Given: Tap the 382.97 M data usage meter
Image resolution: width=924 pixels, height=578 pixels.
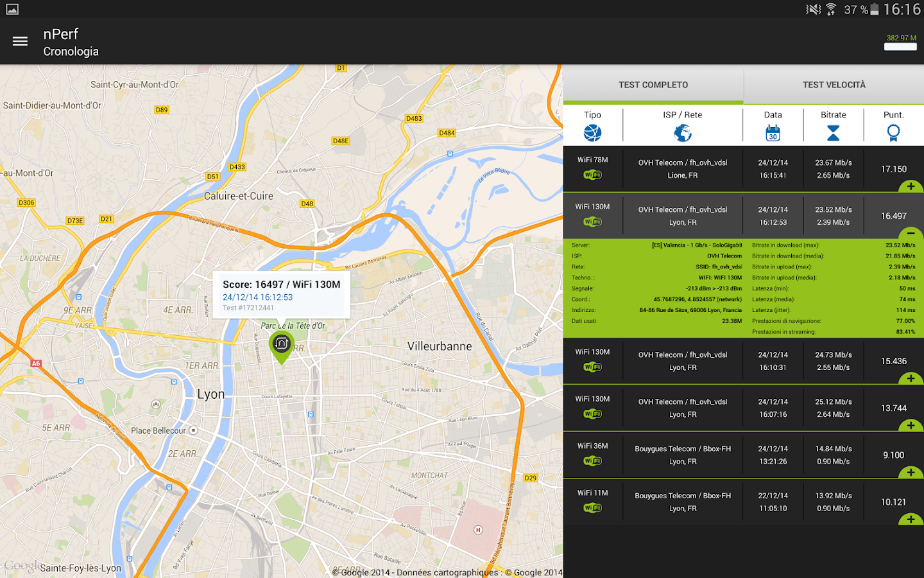Looking at the screenshot, I should 900,41.
